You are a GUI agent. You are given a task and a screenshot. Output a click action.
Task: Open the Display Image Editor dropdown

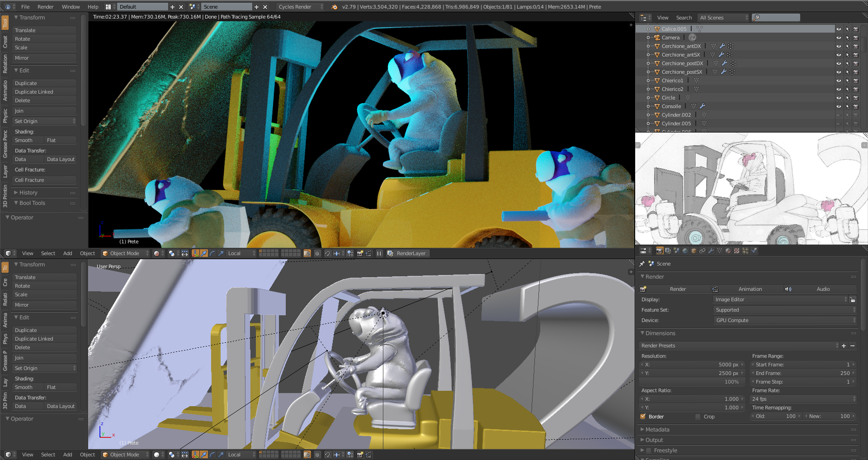(780, 299)
